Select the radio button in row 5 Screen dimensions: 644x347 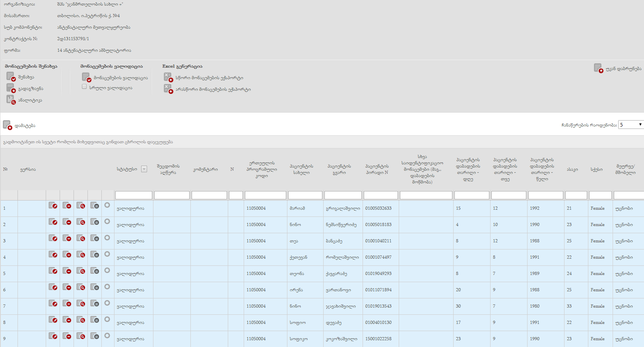point(107,271)
